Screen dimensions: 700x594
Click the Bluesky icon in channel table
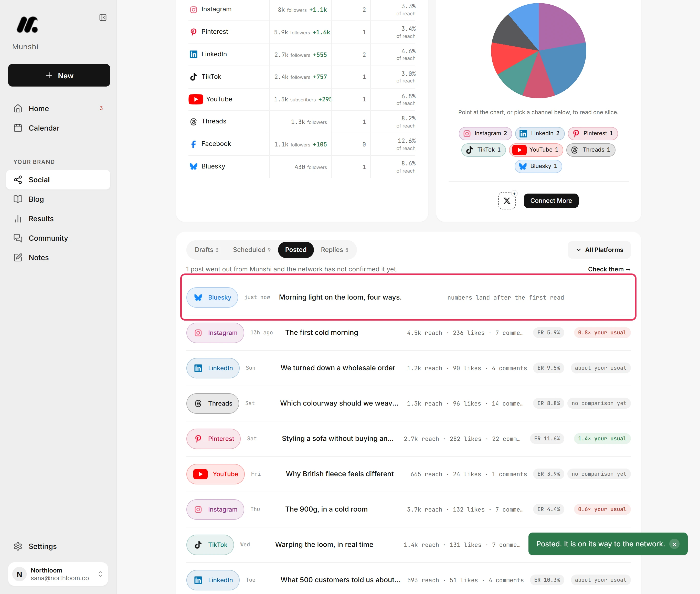[194, 166]
